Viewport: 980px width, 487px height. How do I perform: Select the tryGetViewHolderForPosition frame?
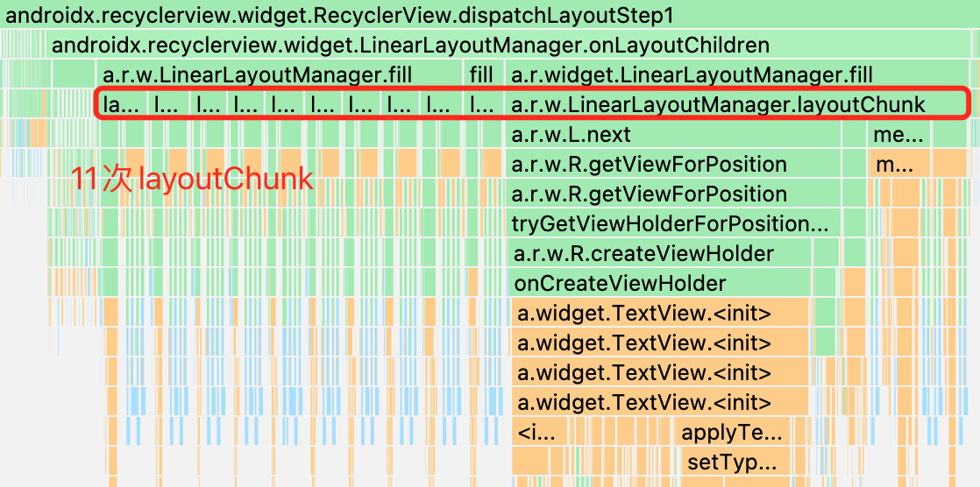671,224
